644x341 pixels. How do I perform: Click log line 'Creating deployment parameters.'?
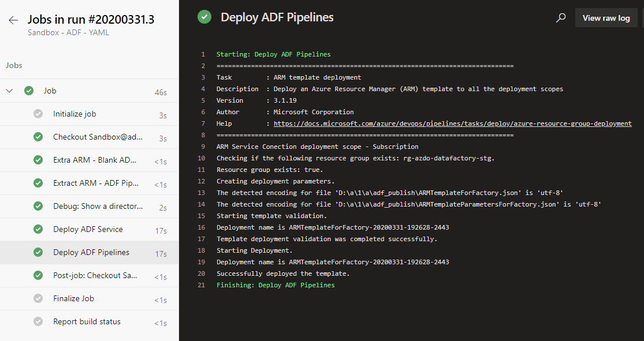click(276, 181)
